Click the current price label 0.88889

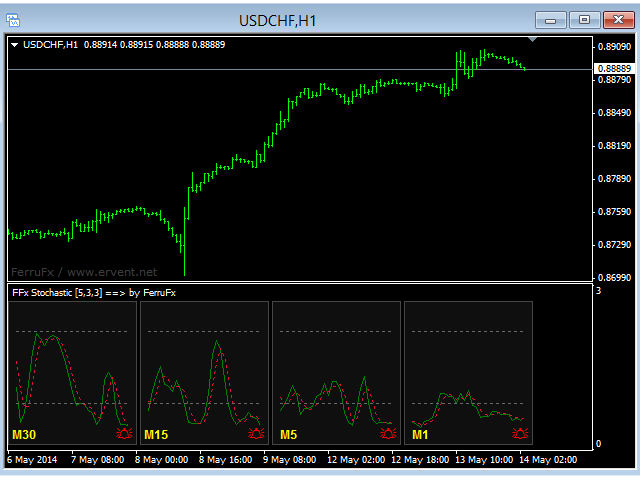(614, 69)
